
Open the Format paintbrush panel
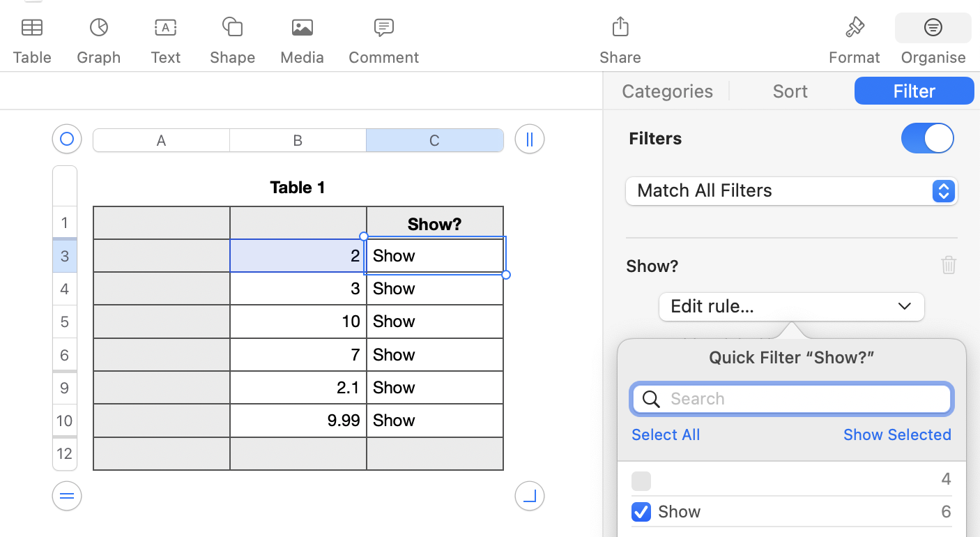[854, 28]
